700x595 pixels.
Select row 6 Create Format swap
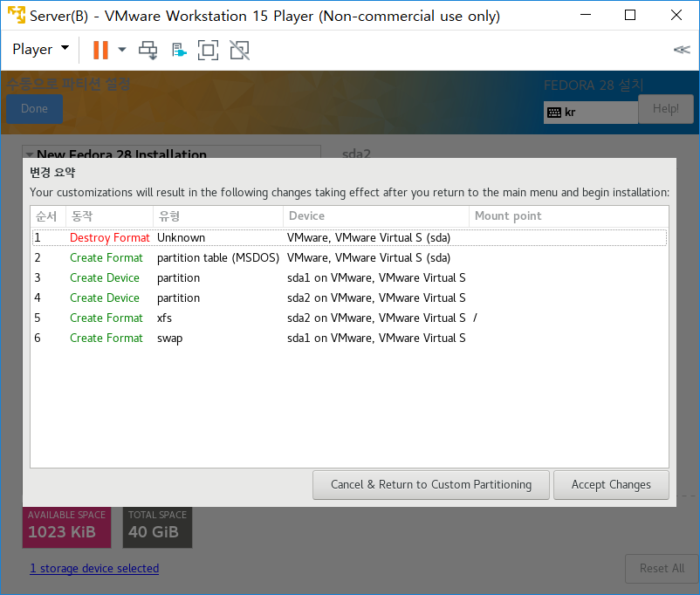(x=349, y=338)
